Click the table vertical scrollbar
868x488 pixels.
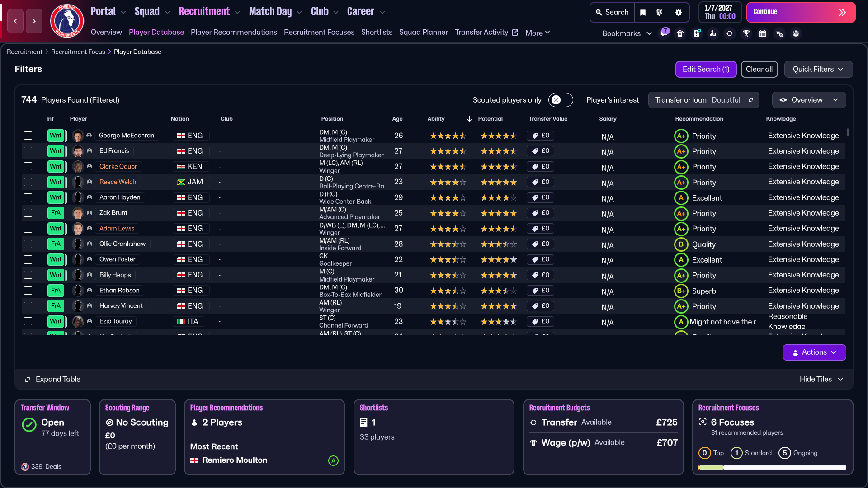[848, 132]
